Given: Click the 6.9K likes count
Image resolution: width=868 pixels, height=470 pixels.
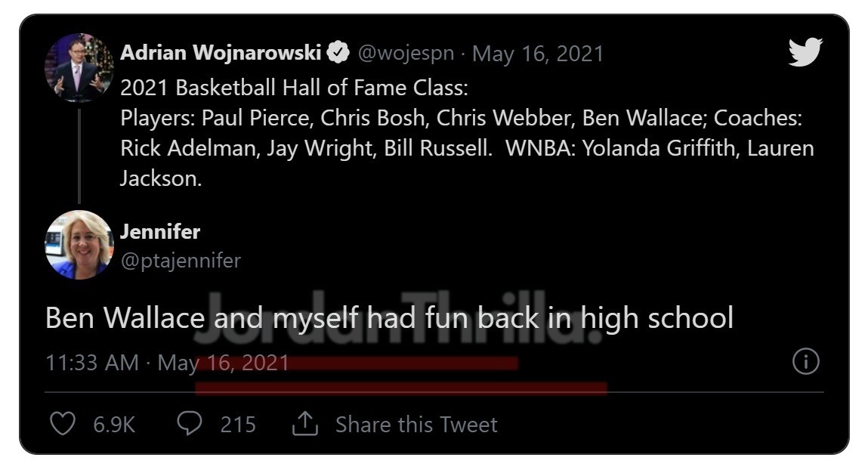Looking at the screenshot, I should [x=114, y=425].
